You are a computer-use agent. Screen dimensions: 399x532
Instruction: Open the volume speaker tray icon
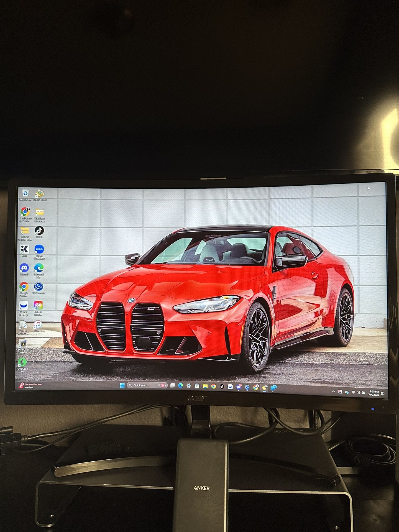point(358,392)
